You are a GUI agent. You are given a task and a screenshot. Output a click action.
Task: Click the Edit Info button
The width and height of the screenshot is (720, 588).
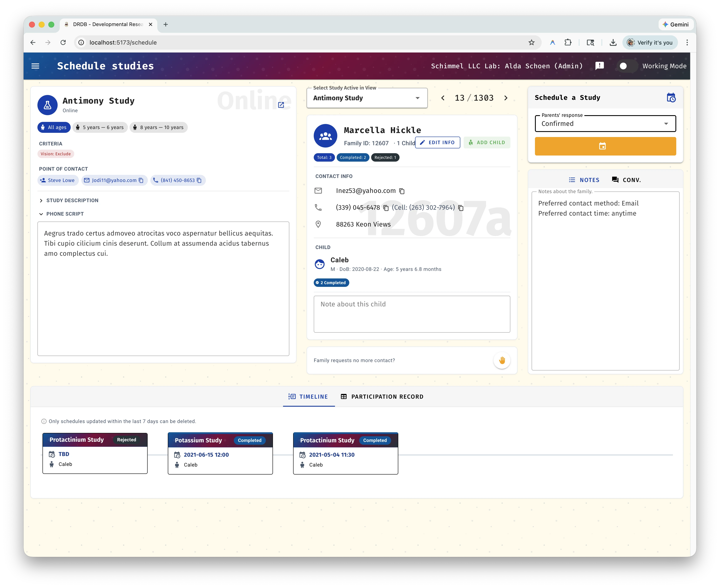click(437, 143)
